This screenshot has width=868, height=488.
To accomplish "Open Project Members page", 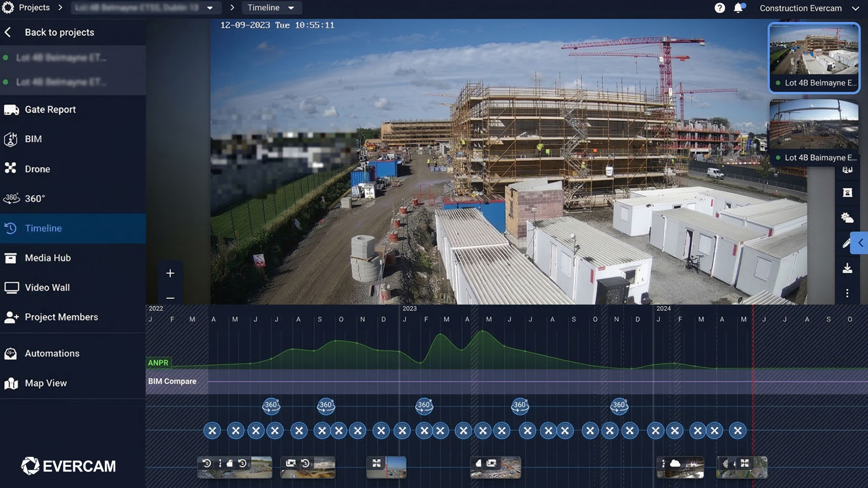I will (61, 317).
